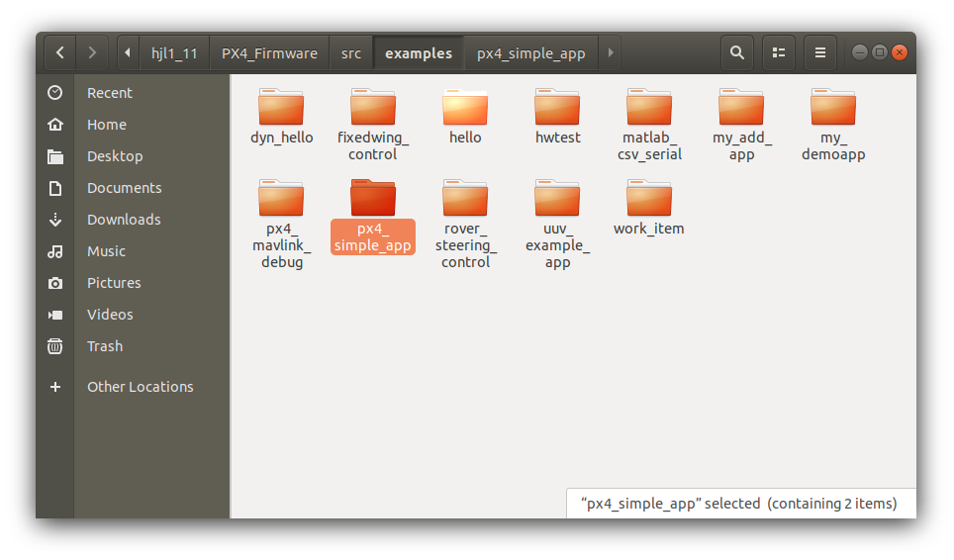Click the plus icon for Other Locations

54,387
